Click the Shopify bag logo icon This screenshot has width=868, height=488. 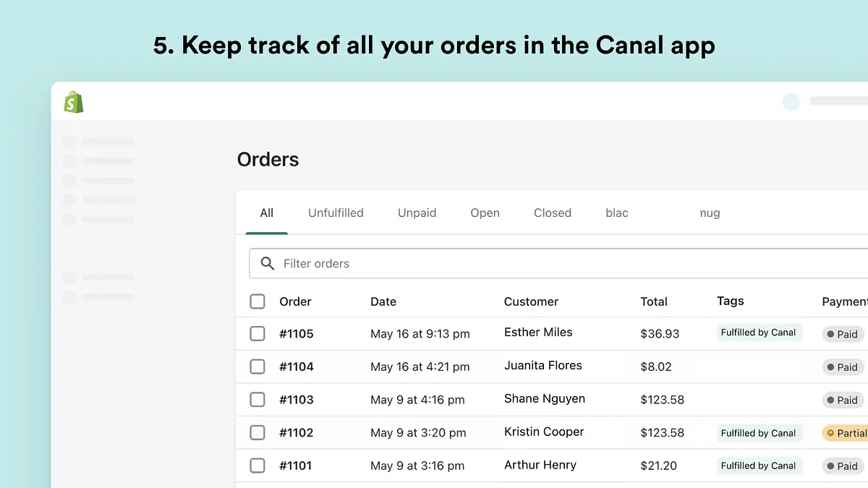pos(73,102)
